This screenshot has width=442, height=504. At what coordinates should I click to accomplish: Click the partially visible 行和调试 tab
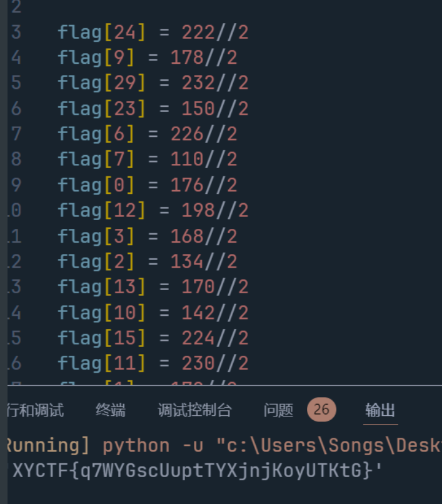[x=35, y=410]
